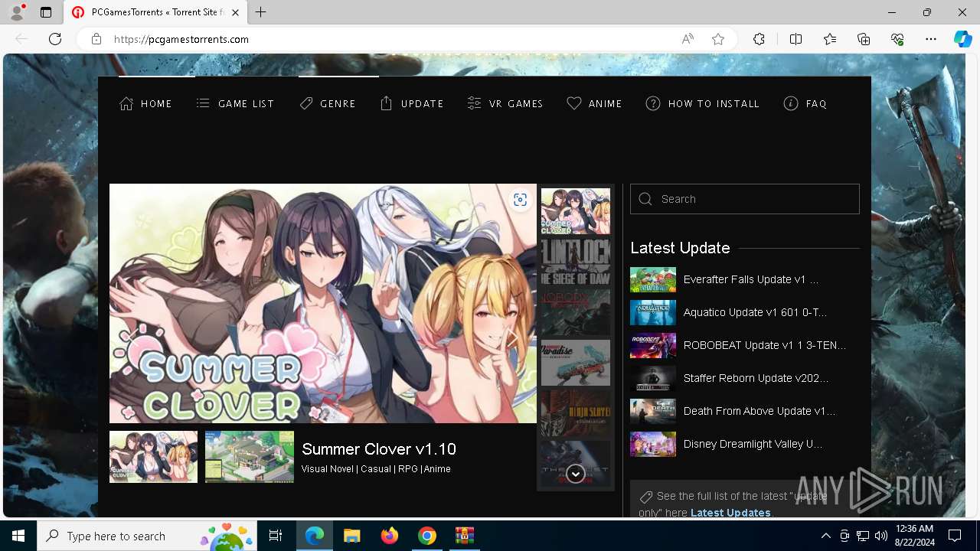Open Death From Above Update link
The height and width of the screenshot is (551, 980).
click(759, 412)
